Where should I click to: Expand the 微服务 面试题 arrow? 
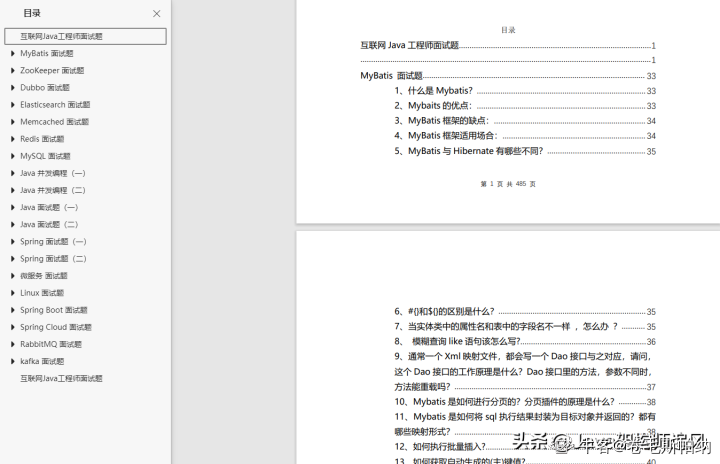click(x=13, y=276)
